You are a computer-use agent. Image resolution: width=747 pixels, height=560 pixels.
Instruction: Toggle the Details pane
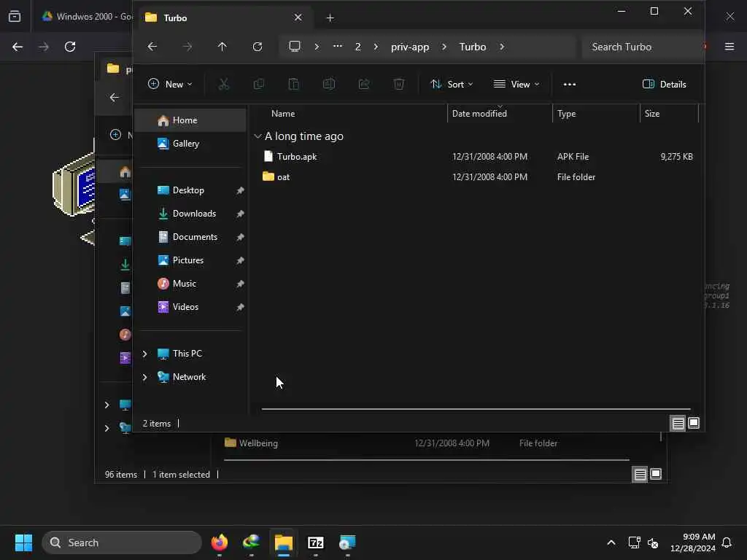pos(664,85)
